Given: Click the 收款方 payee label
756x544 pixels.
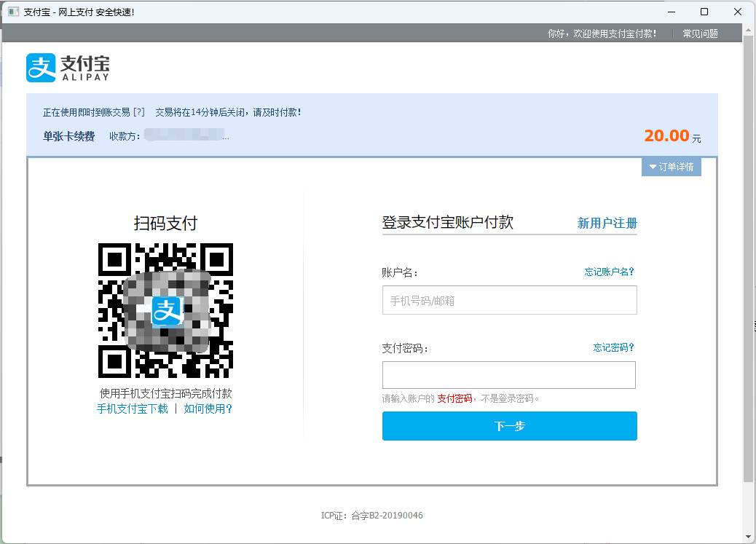Looking at the screenshot, I should pos(125,136).
